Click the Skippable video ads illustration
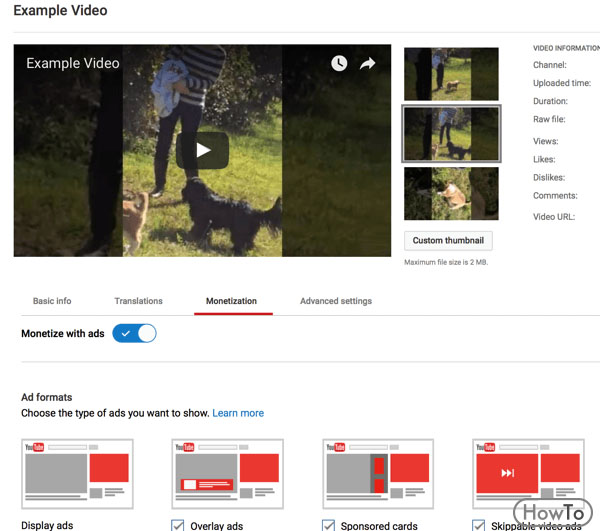The height and width of the screenshot is (531, 600). point(528,474)
